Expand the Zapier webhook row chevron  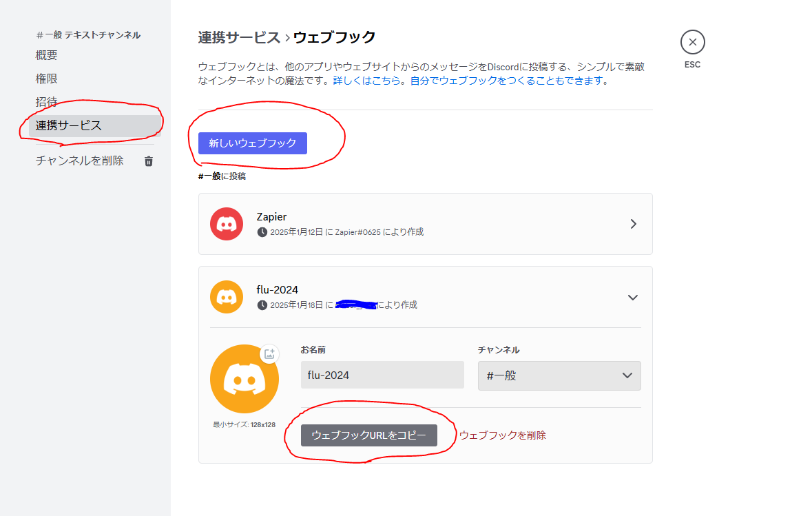pos(633,224)
